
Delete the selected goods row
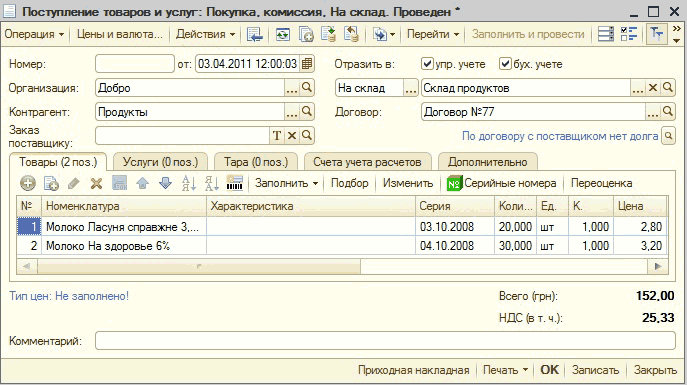[x=96, y=183]
